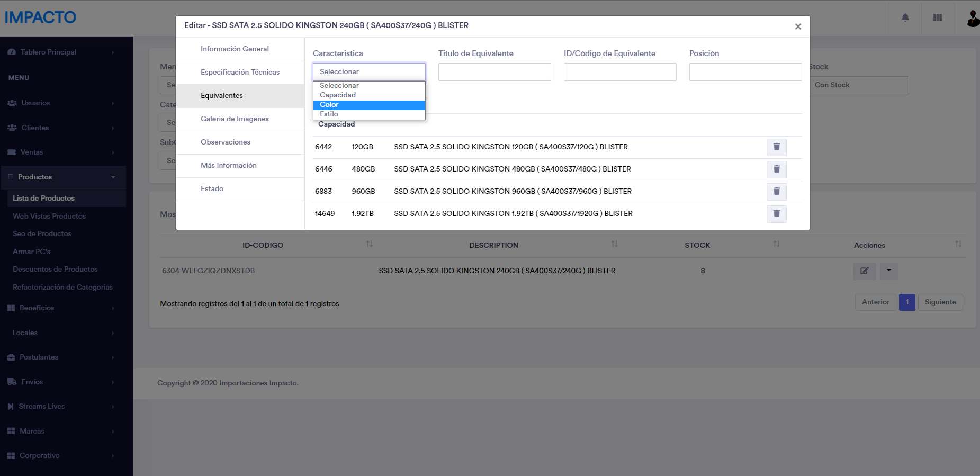
Task: Click the 960GB Kingston SSD description
Action: pos(513,192)
